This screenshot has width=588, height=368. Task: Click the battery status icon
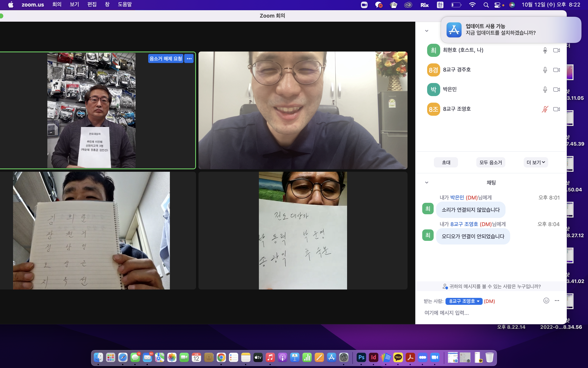pos(456,5)
